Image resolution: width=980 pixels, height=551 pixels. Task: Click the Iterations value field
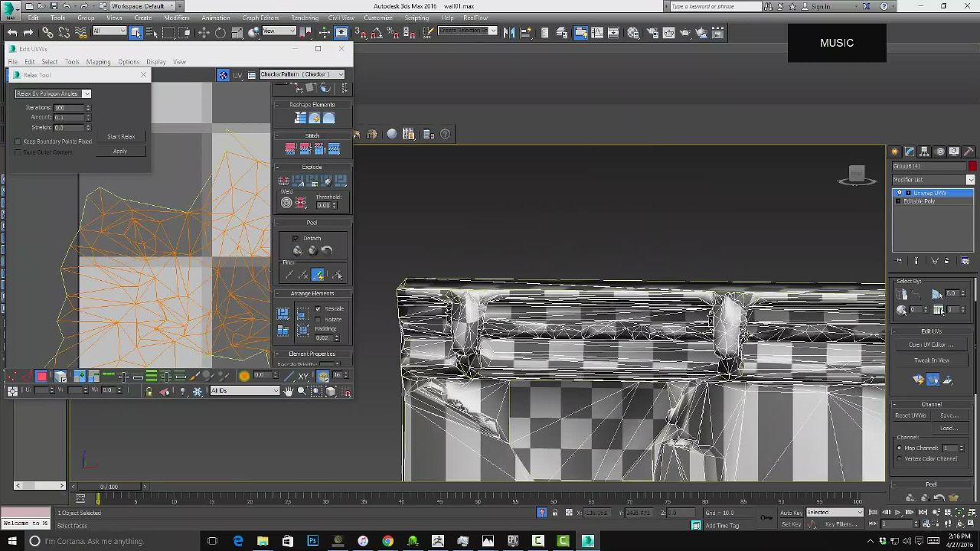pyautogui.click(x=69, y=108)
